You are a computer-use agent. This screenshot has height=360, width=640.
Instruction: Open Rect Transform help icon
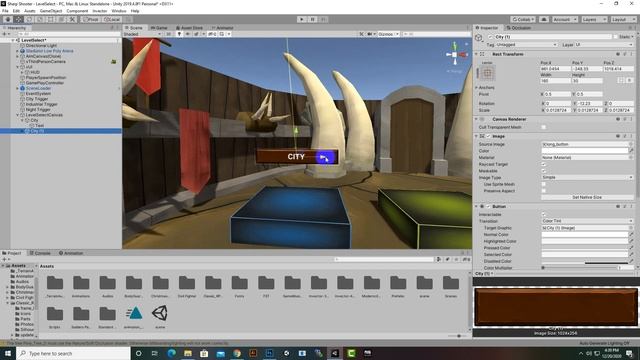[618, 54]
